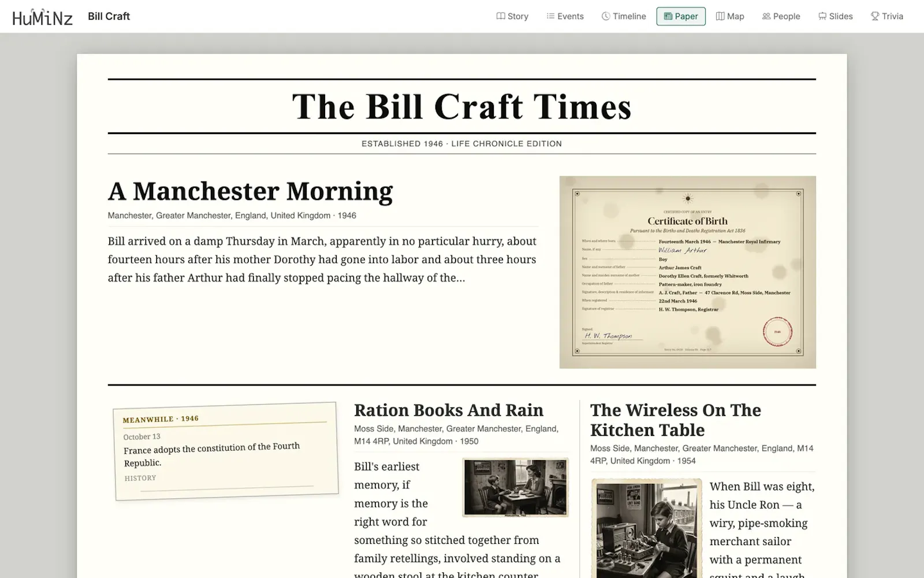Viewport: 924px width, 578px height.
Task: Open the Slides view
Action: click(835, 16)
